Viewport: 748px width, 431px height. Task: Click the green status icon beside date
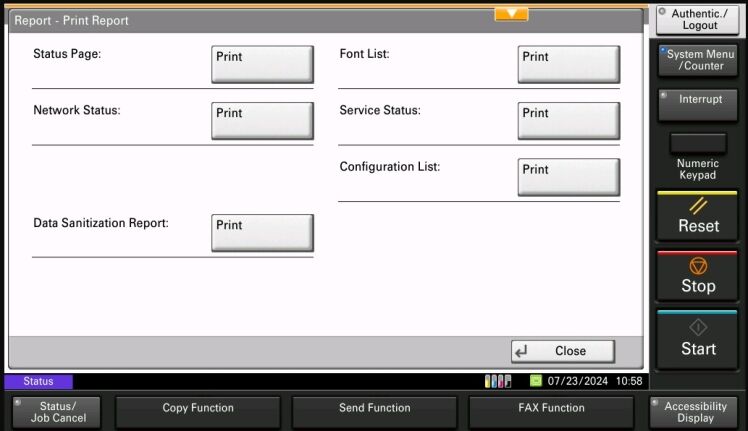point(535,381)
